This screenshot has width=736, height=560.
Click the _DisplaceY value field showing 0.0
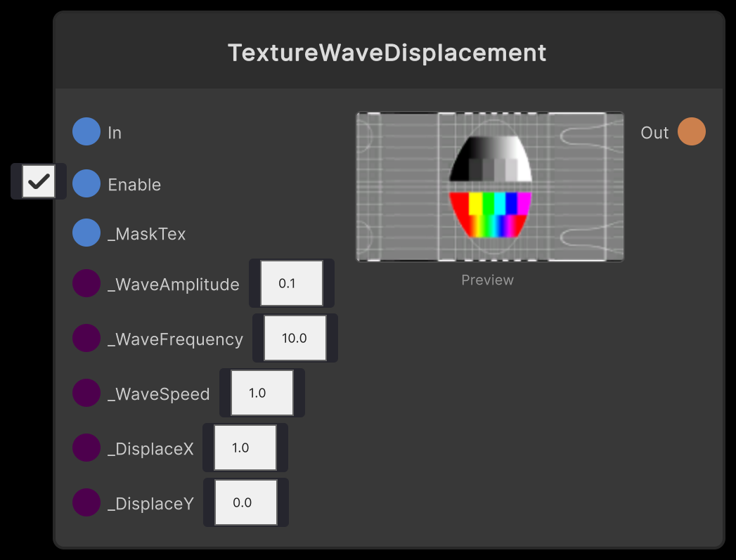point(245,502)
